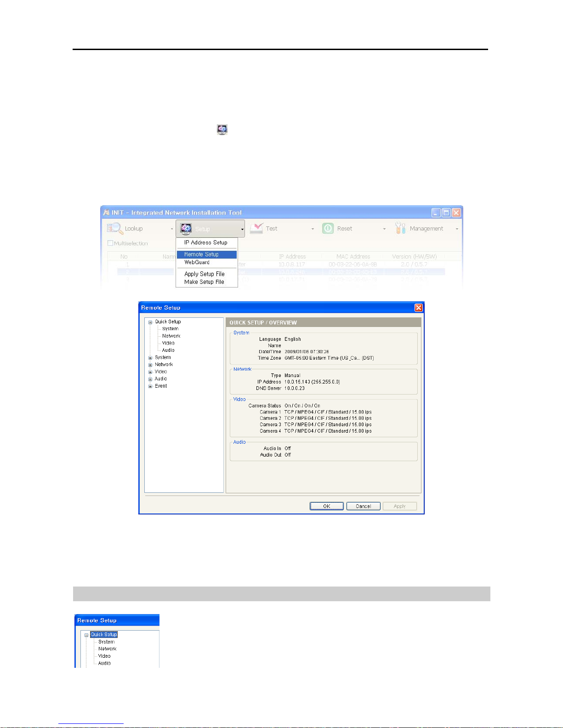The width and height of the screenshot is (563, 728).
Task: Maximize the INIT window
Action: (x=446, y=213)
